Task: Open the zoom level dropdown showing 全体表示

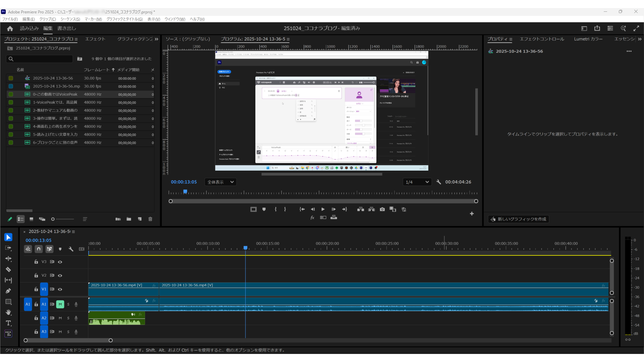Action: pyautogui.click(x=221, y=182)
